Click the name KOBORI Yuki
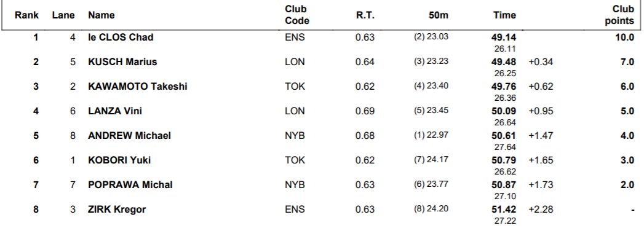The height and width of the screenshot is (236, 644). [x=119, y=160]
